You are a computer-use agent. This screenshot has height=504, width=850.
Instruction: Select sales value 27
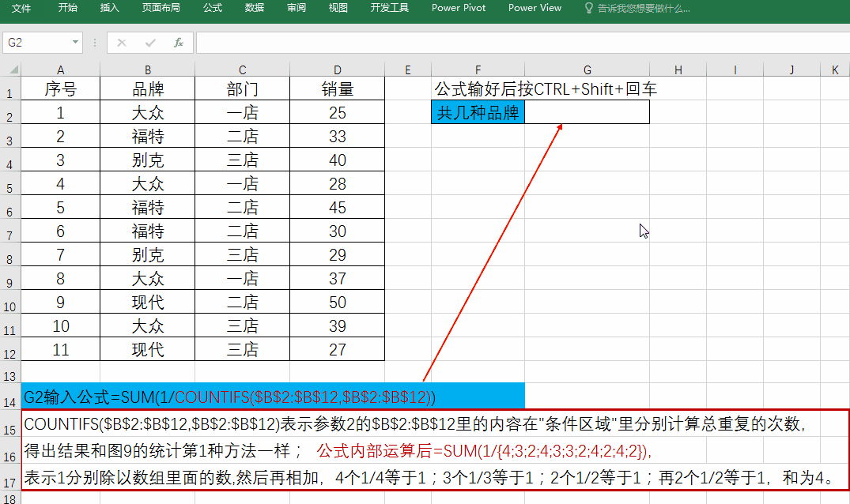coord(337,349)
